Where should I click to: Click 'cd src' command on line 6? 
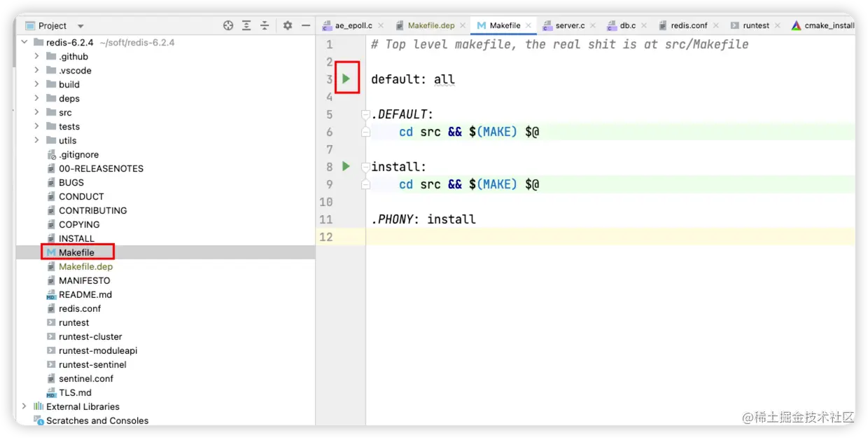[x=420, y=132]
